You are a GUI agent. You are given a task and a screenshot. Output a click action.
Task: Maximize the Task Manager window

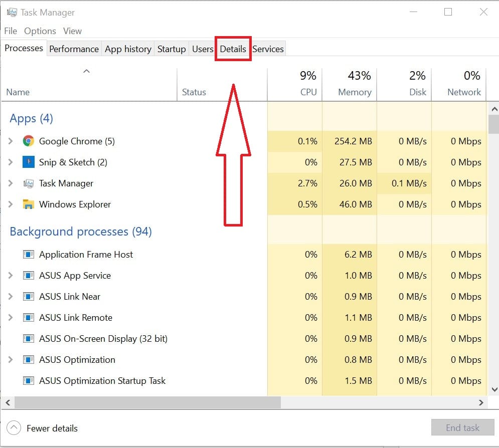(x=448, y=12)
